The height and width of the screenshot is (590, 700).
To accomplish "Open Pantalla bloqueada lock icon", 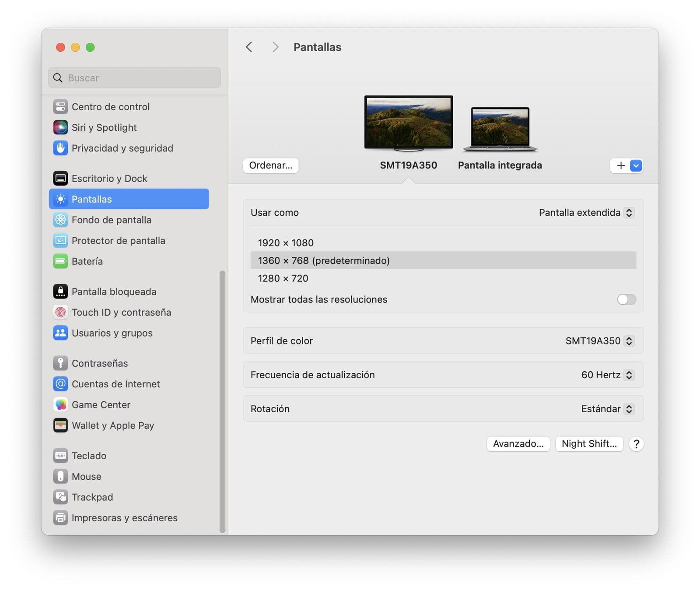I will 60,291.
